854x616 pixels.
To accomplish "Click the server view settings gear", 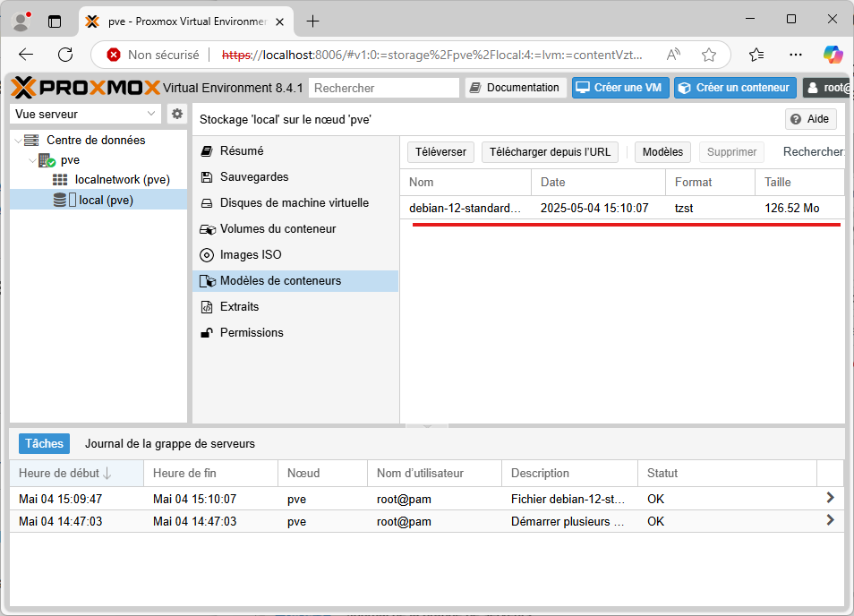I will 177,114.
